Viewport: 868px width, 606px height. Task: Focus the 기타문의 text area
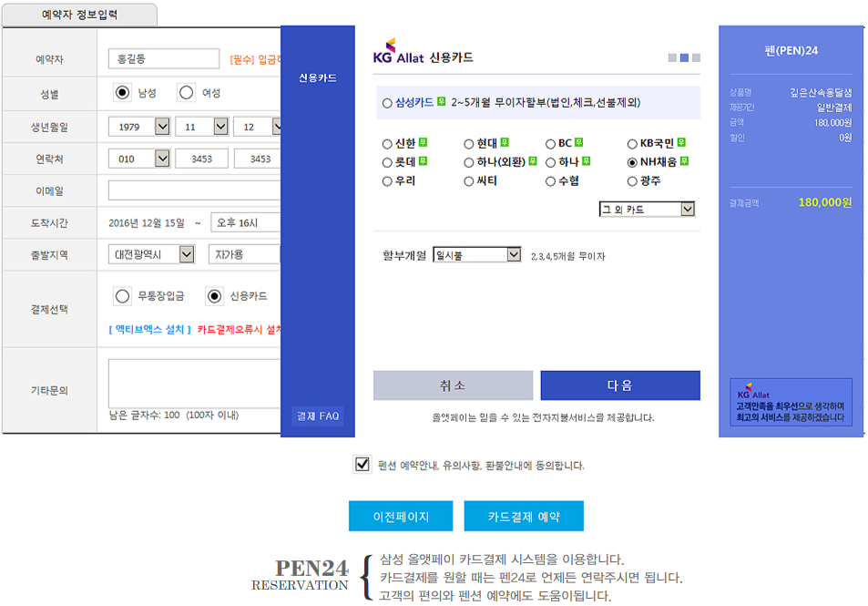(x=194, y=384)
